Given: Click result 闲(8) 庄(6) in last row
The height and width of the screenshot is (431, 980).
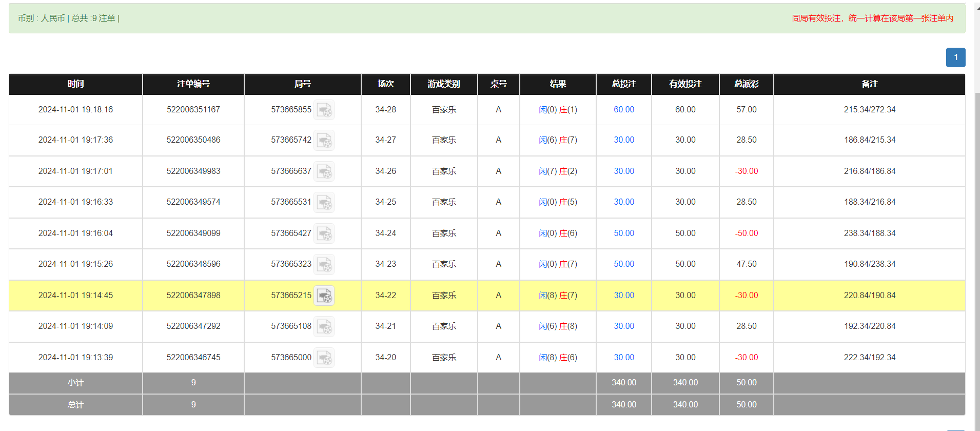Looking at the screenshot, I should [558, 358].
